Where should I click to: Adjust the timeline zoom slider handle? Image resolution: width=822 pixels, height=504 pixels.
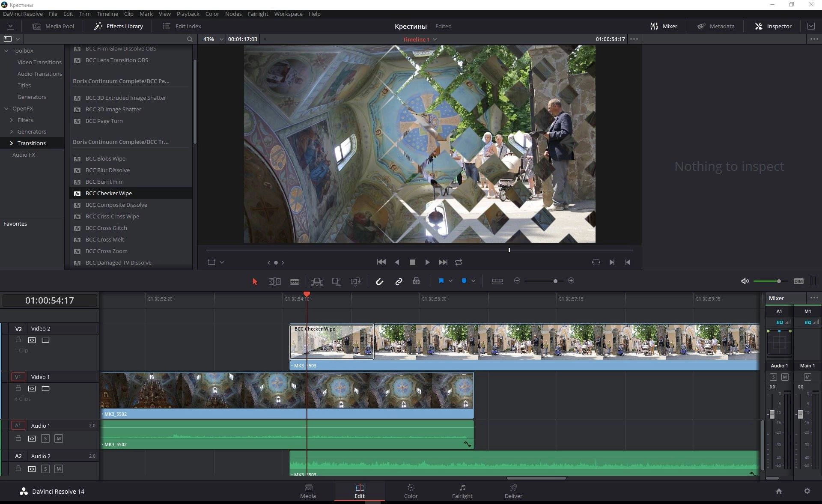555,281
